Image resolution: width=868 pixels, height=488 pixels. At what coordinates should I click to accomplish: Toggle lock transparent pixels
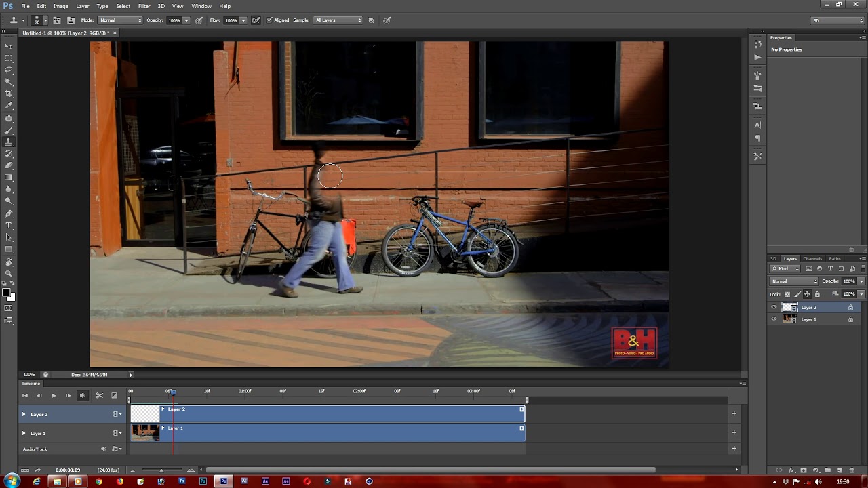(787, 294)
